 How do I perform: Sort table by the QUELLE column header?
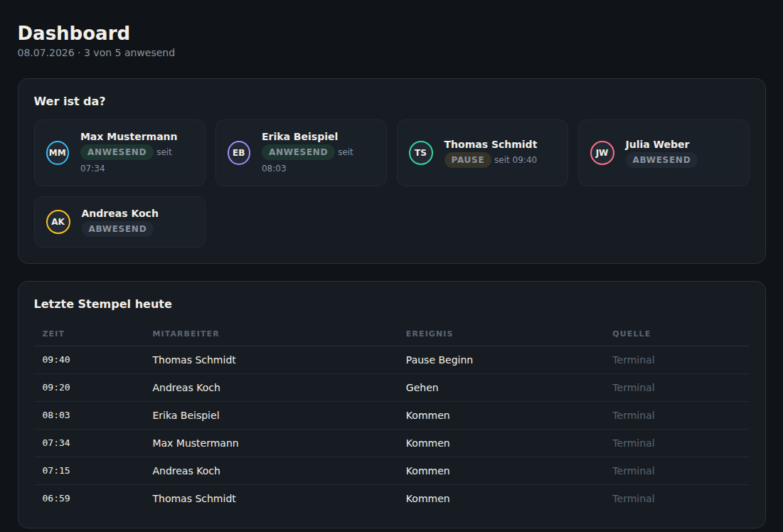tap(632, 334)
